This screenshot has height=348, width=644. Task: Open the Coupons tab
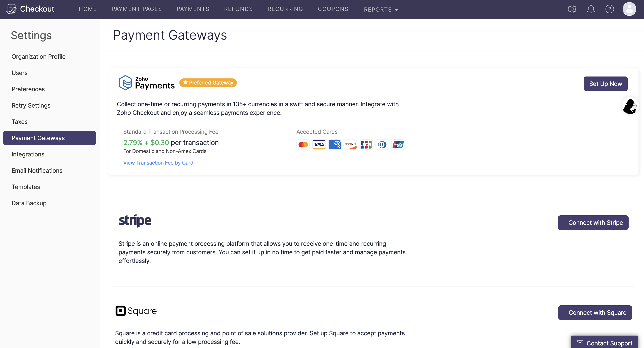click(333, 9)
